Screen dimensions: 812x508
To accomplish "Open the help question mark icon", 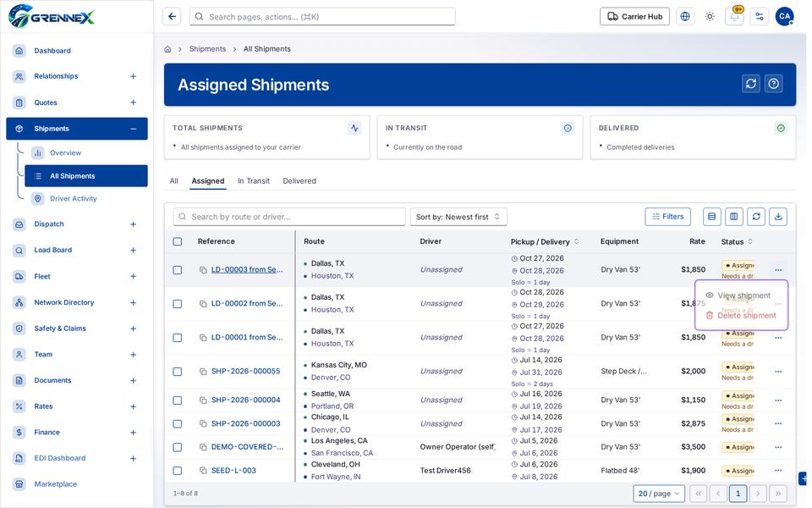I will 774,84.
